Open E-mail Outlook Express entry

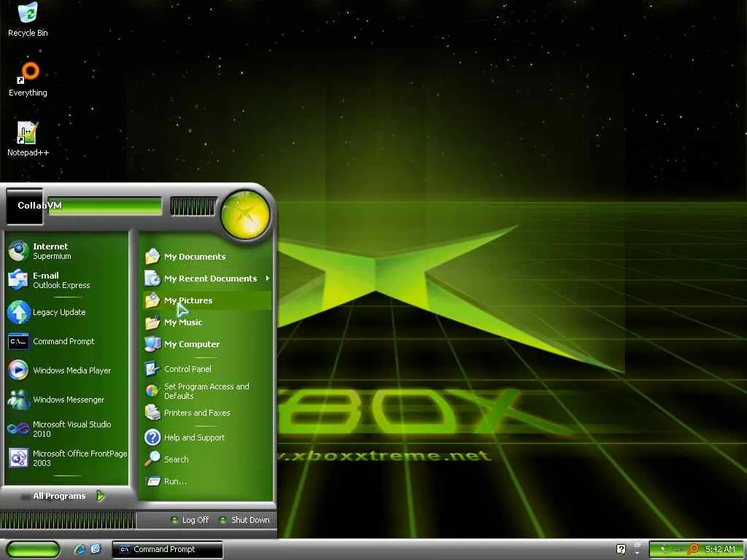point(66,280)
